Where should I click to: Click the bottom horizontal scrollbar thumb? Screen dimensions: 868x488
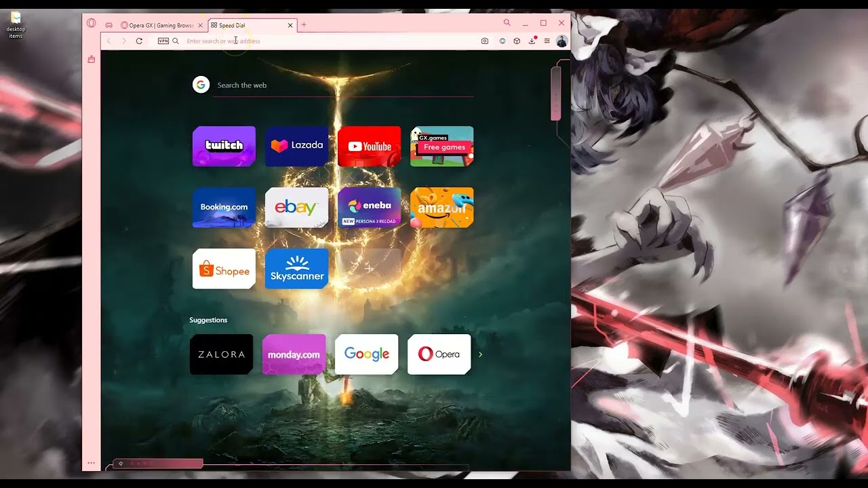click(158, 464)
